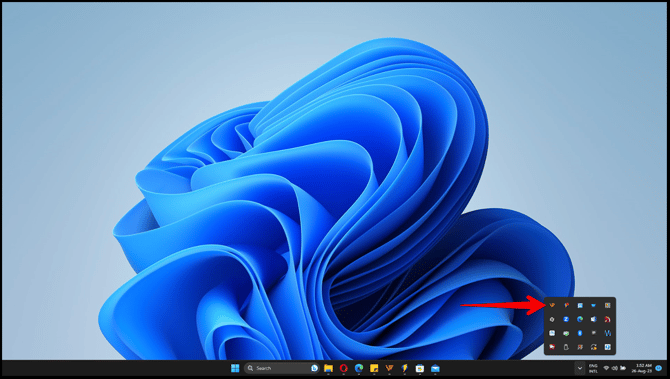Launch Opera browser from the taskbar
The width and height of the screenshot is (670, 379).
[x=344, y=368]
